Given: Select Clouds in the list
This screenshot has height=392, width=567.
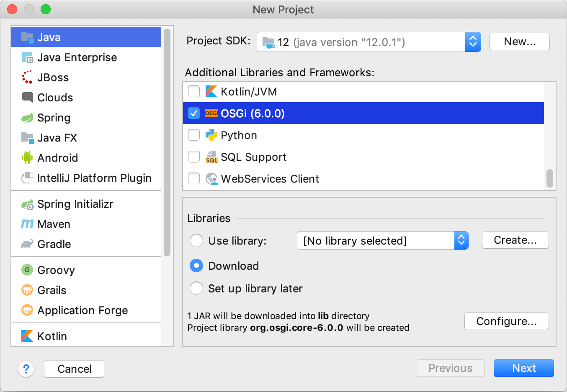Looking at the screenshot, I should pyautogui.click(x=86, y=98).
